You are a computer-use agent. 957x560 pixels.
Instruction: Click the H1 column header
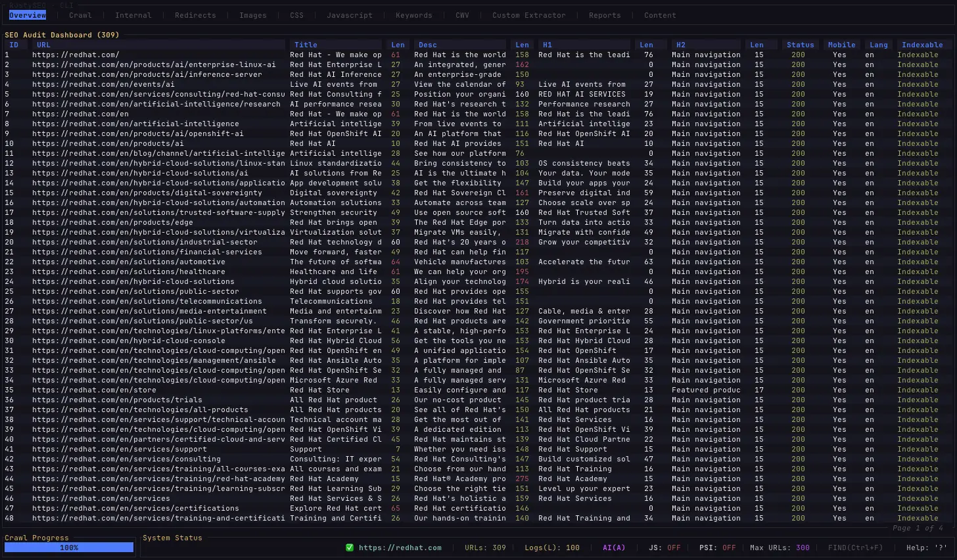click(548, 45)
